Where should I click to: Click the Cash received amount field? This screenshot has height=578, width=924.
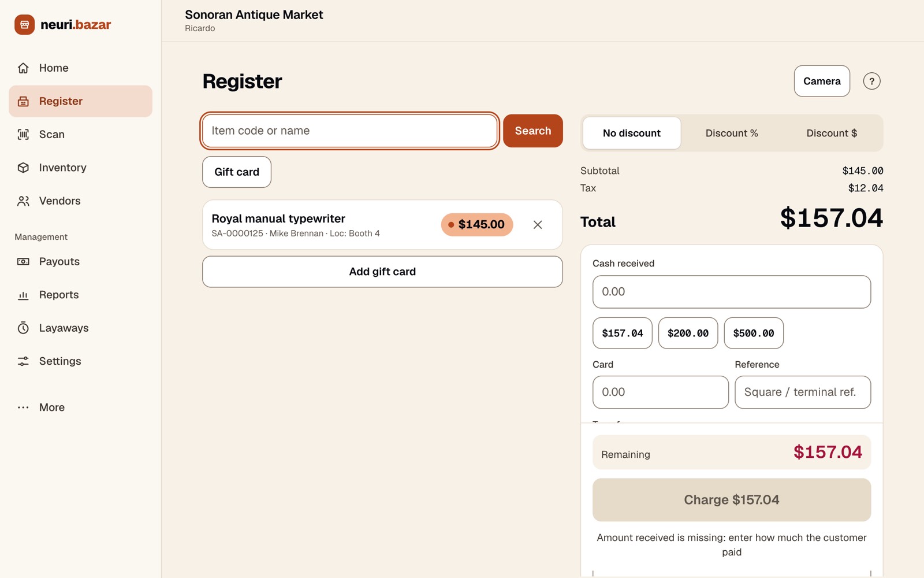pos(732,292)
